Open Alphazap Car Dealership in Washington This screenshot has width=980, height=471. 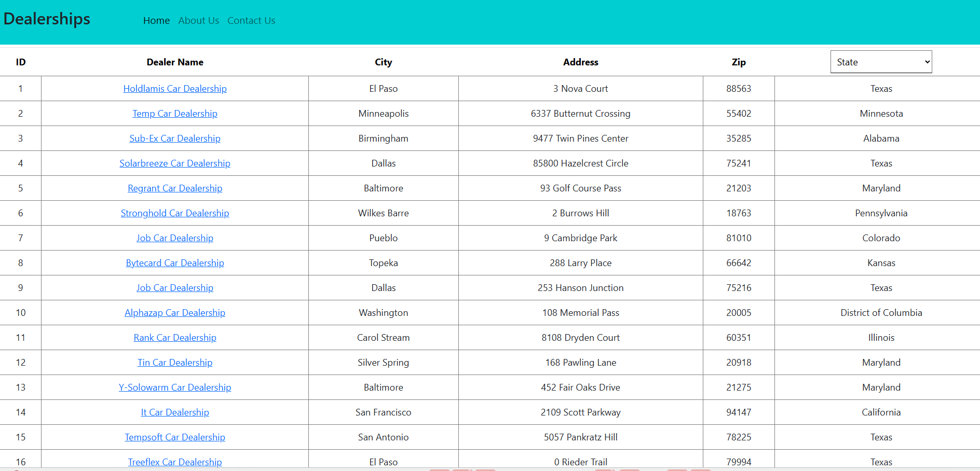tap(175, 313)
